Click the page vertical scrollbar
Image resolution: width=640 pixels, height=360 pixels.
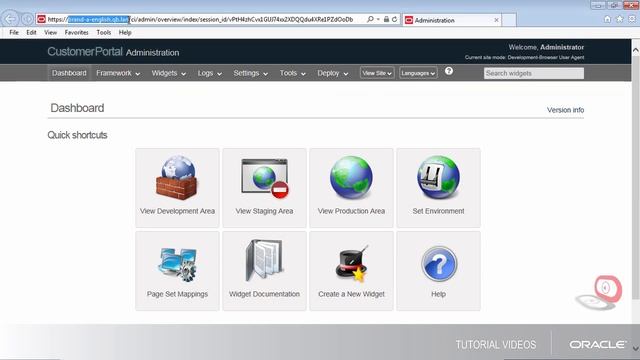[636, 178]
